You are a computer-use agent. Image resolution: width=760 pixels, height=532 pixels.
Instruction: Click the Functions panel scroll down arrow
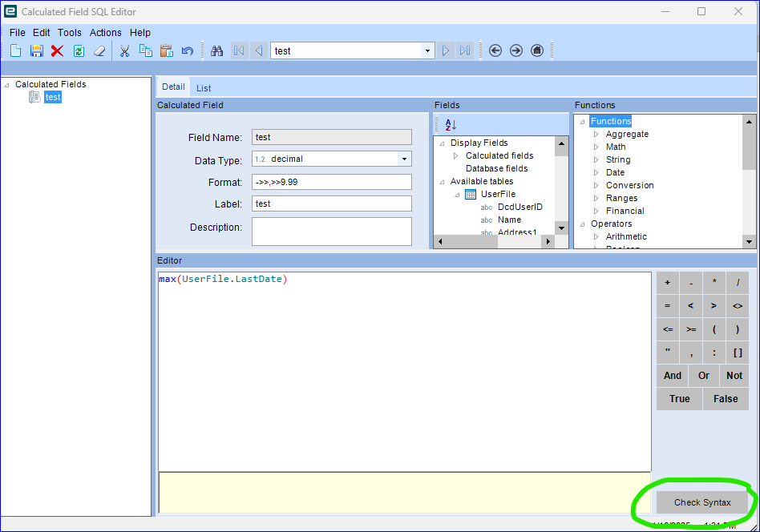coord(750,242)
